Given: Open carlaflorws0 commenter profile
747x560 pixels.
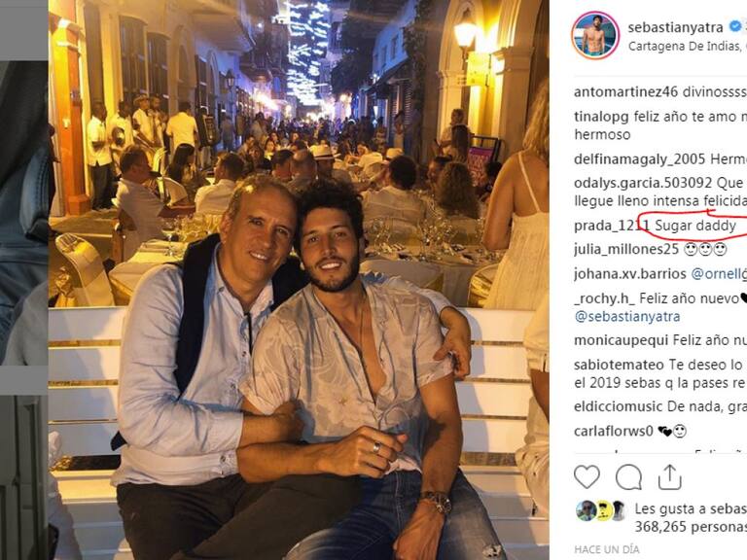Looking at the screenshot, I should [x=614, y=432].
